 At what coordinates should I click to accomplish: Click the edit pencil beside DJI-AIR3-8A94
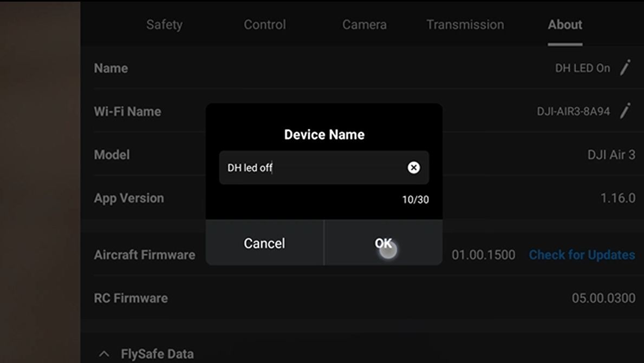click(x=626, y=111)
